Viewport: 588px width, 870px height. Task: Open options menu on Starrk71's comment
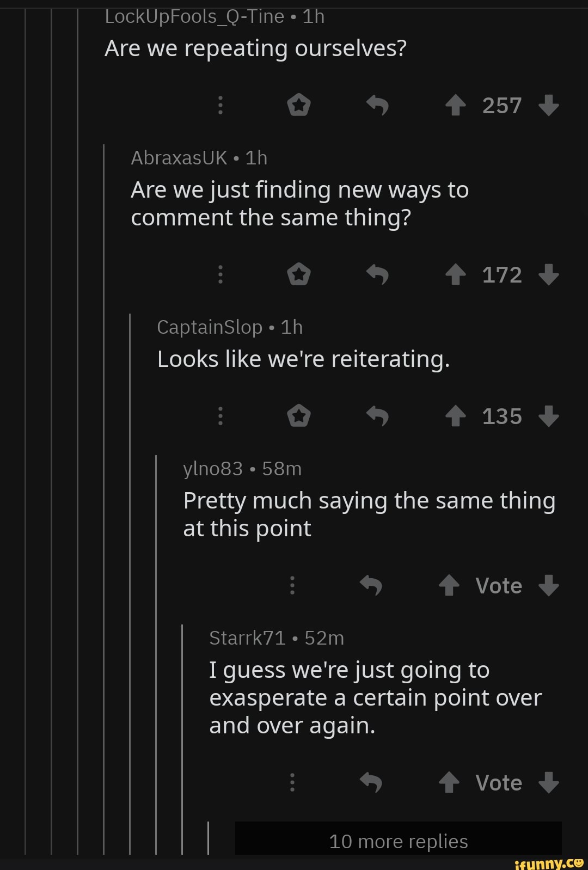292,782
